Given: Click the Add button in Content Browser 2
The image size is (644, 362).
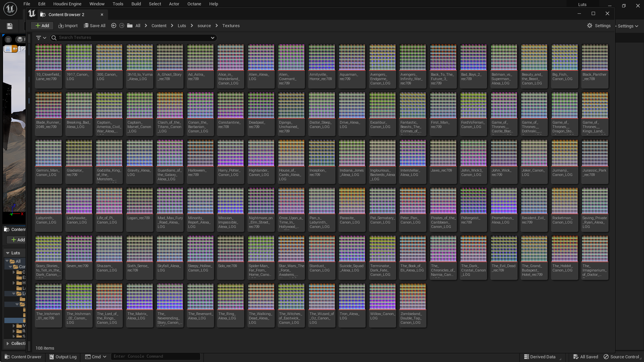Looking at the screenshot, I should coord(42,25).
